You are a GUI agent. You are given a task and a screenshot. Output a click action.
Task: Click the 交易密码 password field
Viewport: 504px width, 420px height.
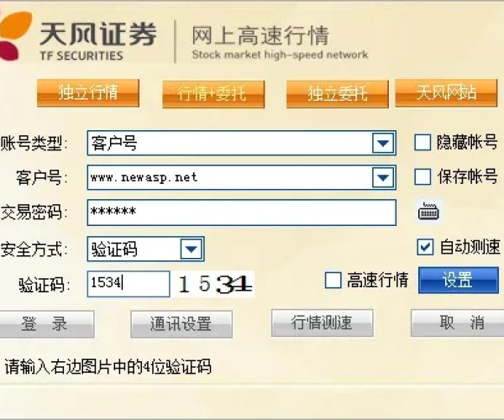click(242, 213)
